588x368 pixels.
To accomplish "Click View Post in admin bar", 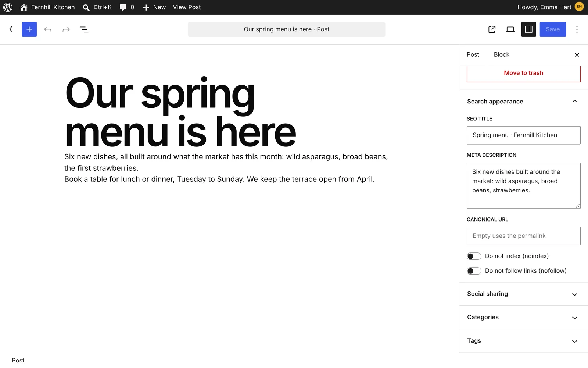I will point(187,7).
